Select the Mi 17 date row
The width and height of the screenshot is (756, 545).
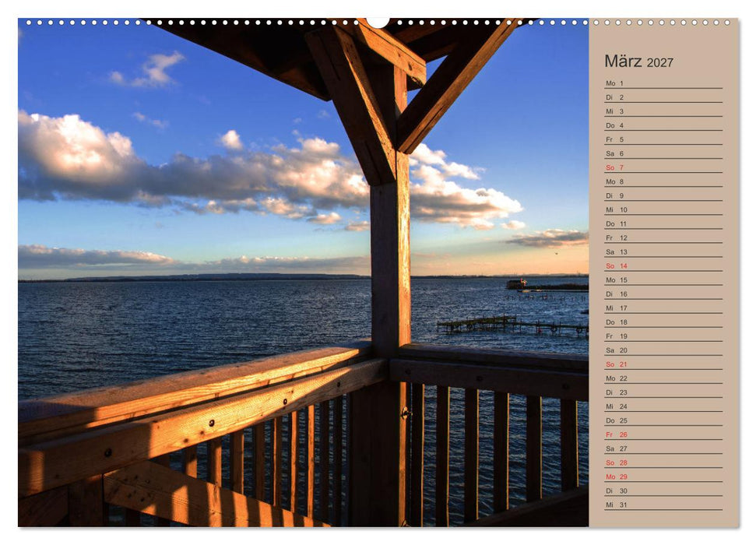pyautogui.click(x=663, y=308)
